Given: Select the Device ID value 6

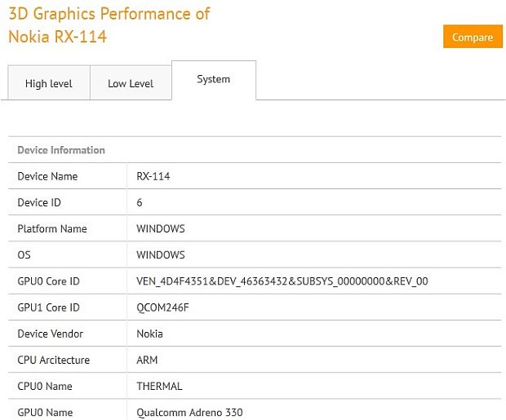Looking at the screenshot, I should (x=140, y=202).
